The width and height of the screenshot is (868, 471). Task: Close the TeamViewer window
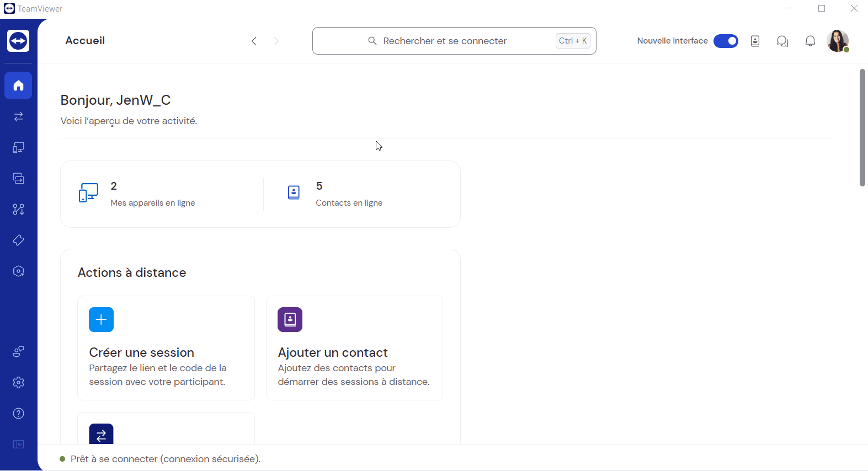click(x=854, y=8)
